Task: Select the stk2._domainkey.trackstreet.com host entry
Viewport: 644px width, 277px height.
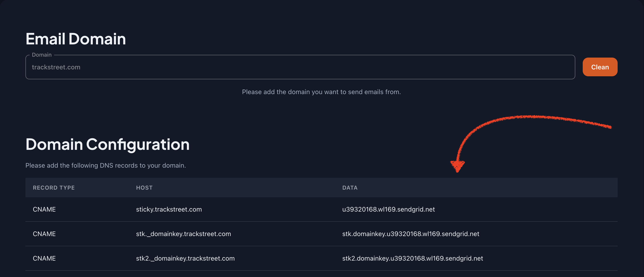Action: point(185,258)
